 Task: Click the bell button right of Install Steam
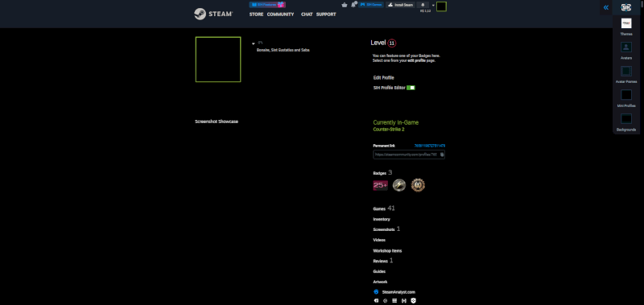point(423,5)
